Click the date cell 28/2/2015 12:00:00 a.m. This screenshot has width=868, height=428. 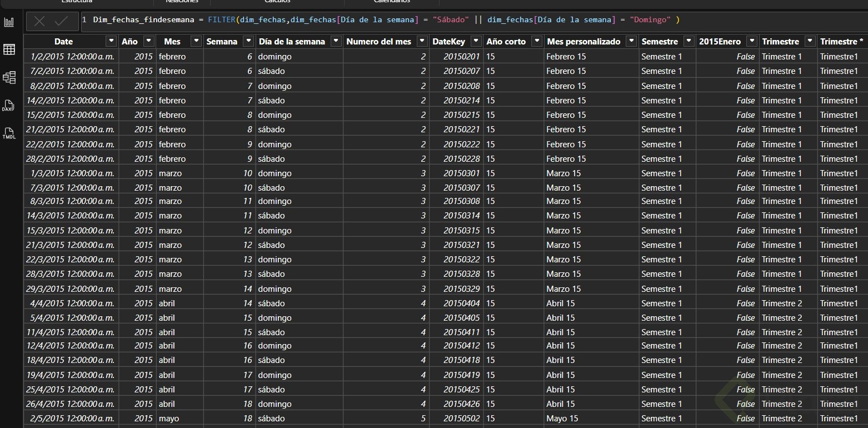pyautogui.click(x=71, y=158)
